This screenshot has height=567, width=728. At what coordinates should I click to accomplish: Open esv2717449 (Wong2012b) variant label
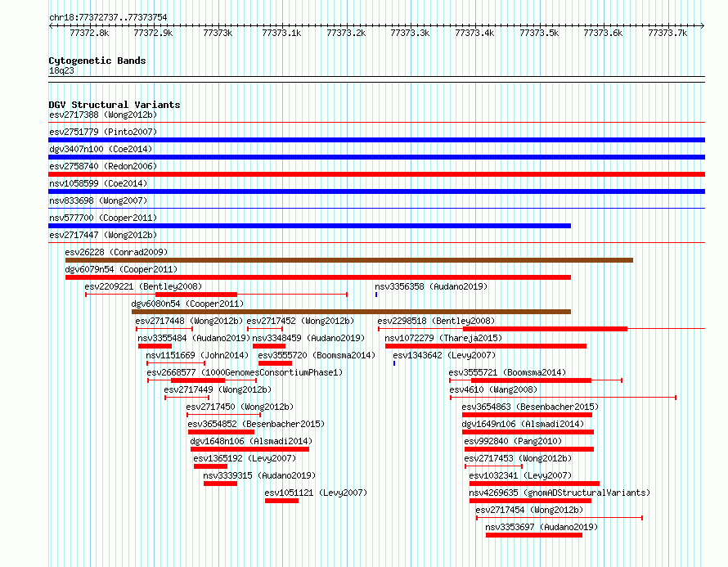pos(218,389)
